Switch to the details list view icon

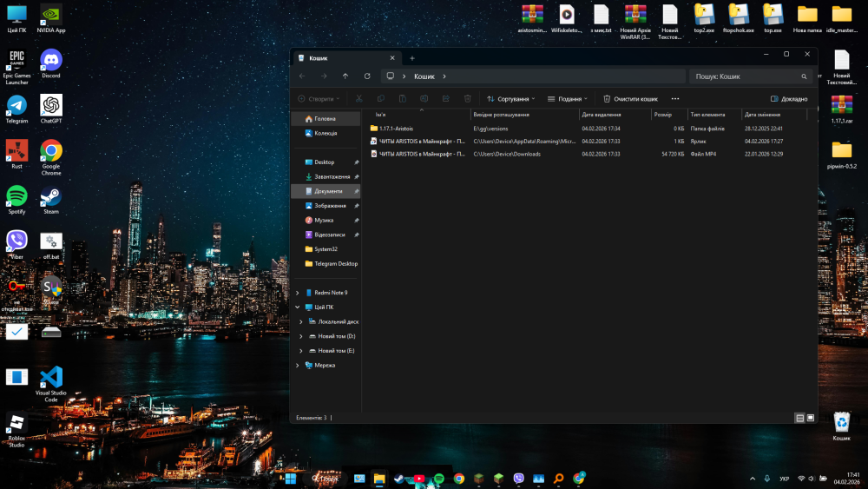tap(800, 418)
